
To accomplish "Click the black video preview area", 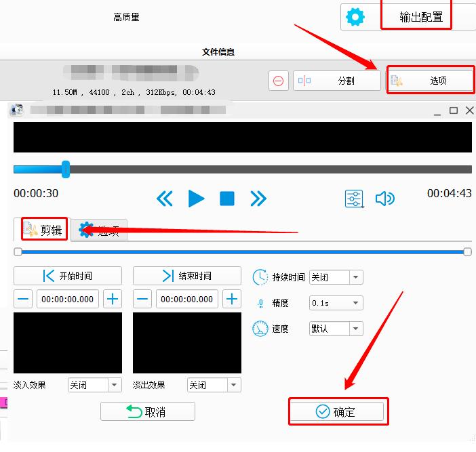I will (243, 137).
